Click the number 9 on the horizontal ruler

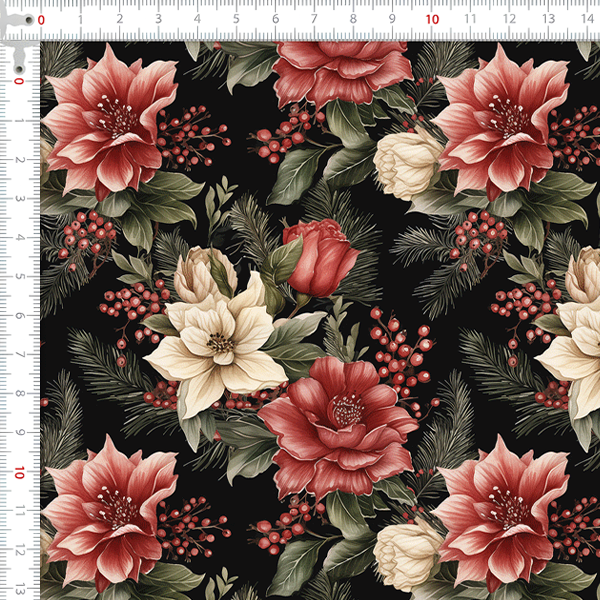[x=392, y=19]
